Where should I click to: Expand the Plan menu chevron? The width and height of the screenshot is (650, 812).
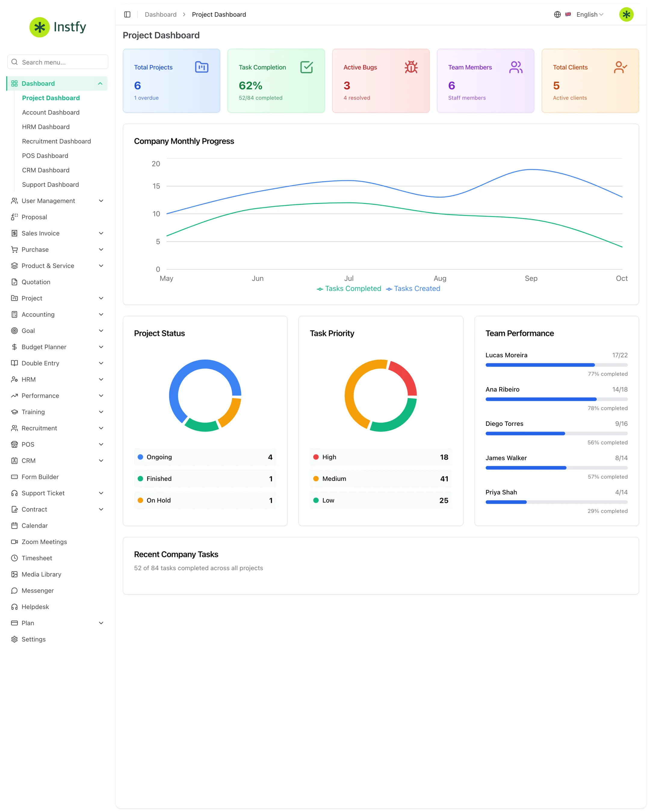pyautogui.click(x=101, y=623)
